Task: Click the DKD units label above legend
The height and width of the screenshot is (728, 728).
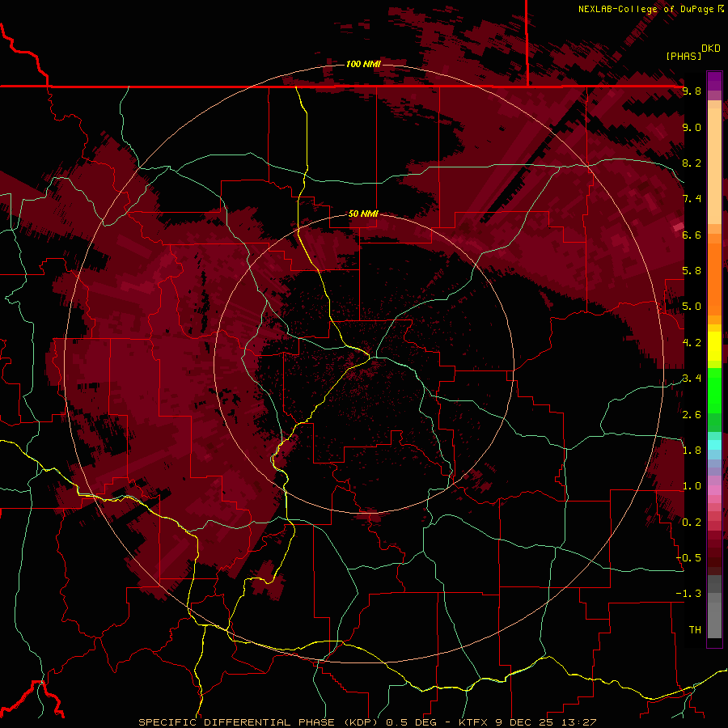Action: click(x=711, y=49)
